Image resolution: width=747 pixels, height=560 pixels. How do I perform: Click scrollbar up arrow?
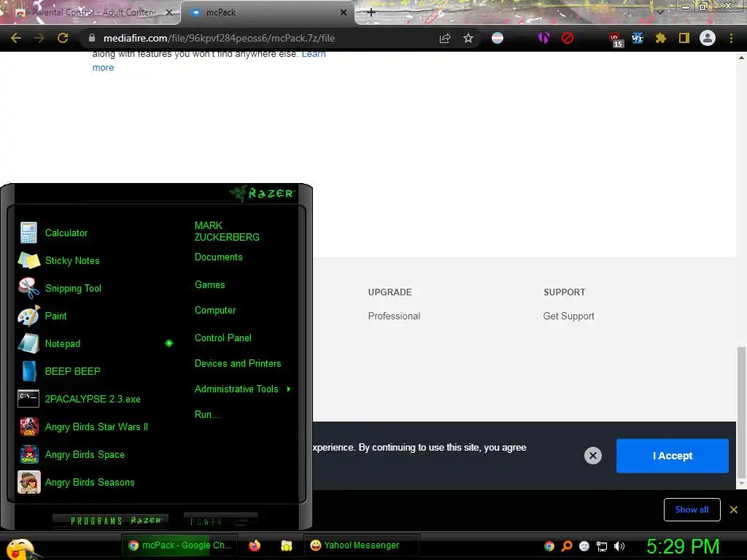click(x=741, y=57)
